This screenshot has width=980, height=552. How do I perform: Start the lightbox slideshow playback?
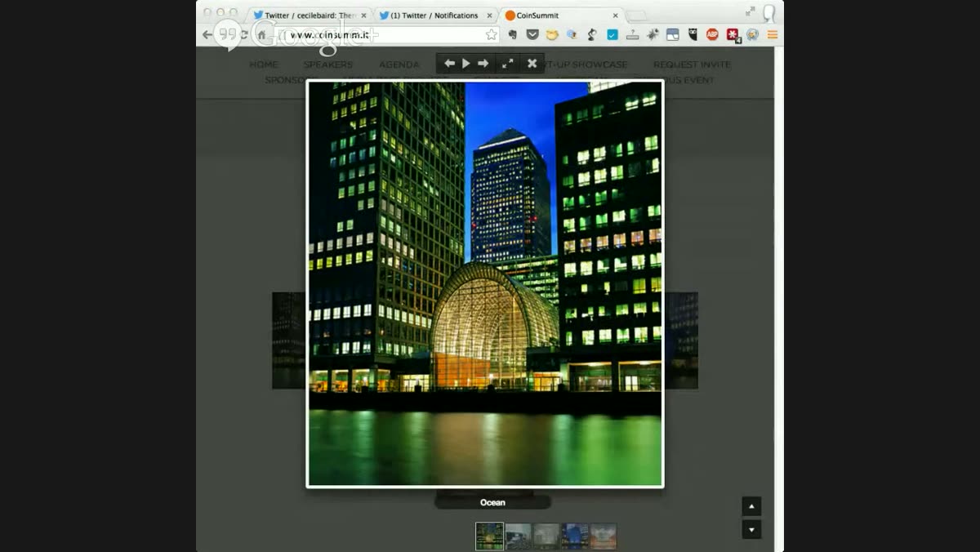466,64
